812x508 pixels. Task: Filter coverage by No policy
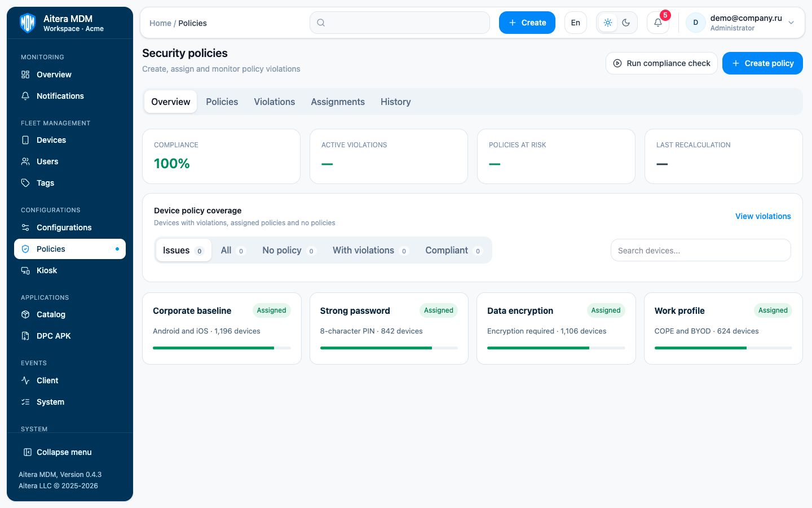[289, 250]
